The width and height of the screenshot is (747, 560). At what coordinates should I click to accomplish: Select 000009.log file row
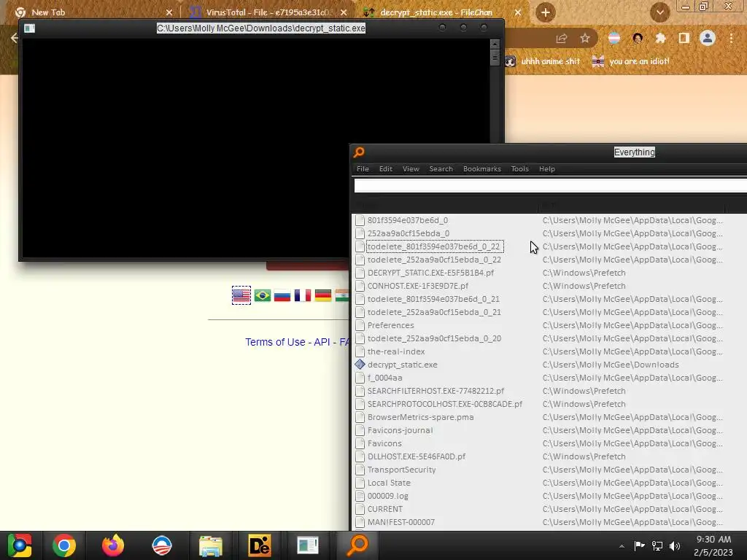tap(388, 496)
